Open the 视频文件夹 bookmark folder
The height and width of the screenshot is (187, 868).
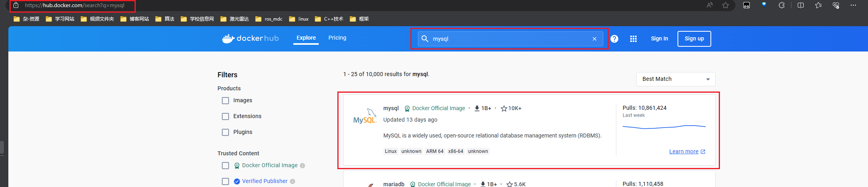pos(97,19)
